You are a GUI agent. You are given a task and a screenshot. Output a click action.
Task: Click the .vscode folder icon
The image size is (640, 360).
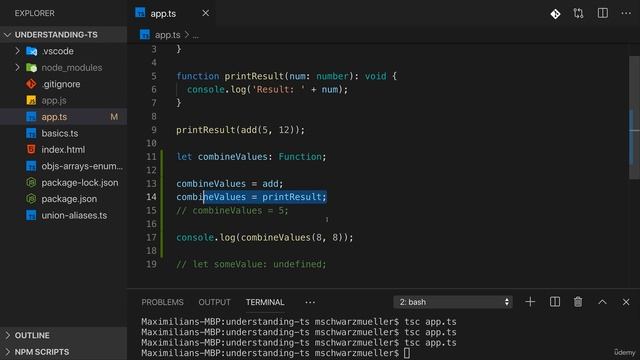click(x=31, y=51)
